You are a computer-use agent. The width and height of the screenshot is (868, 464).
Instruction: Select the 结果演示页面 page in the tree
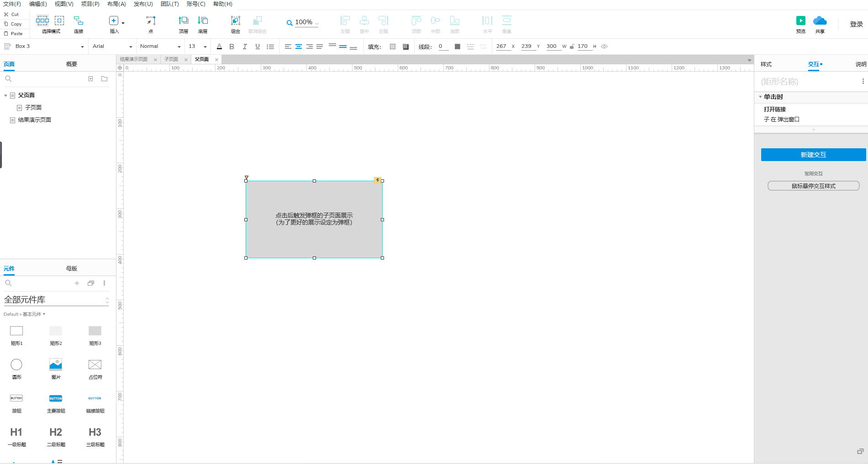(x=35, y=120)
